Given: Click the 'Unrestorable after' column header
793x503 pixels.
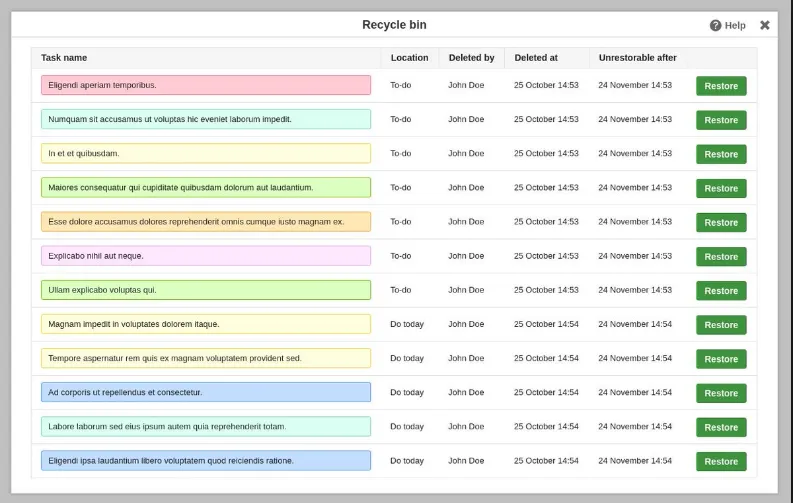Looking at the screenshot, I should click(x=637, y=58).
